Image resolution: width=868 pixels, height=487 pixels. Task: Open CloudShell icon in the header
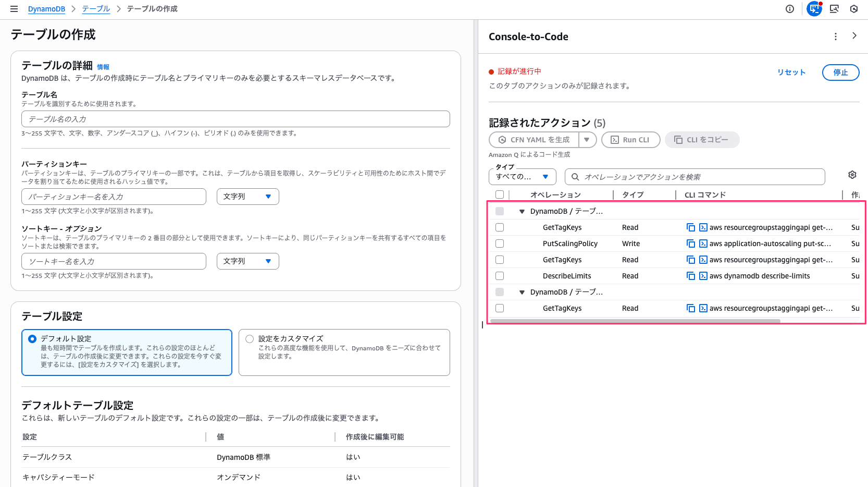(x=834, y=9)
